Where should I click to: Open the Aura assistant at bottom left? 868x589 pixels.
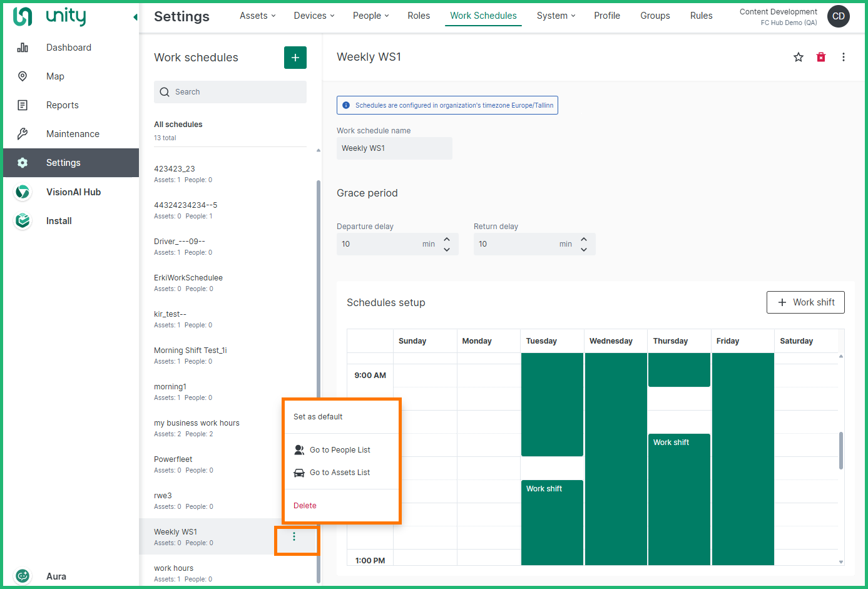pyautogui.click(x=56, y=576)
